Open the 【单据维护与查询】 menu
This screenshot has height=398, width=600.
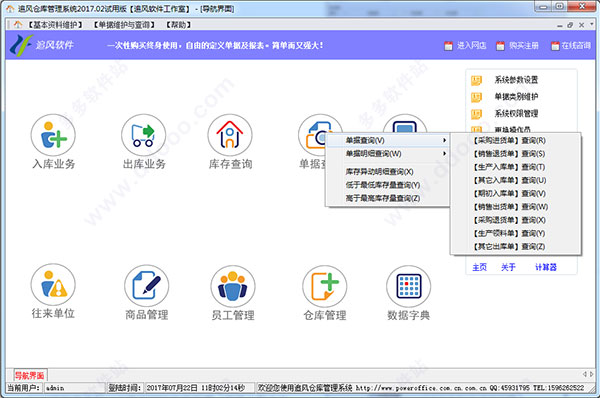pyautogui.click(x=124, y=25)
